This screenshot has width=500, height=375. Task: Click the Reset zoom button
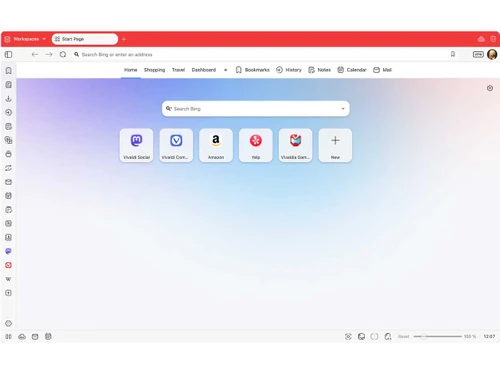click(403, 337)
